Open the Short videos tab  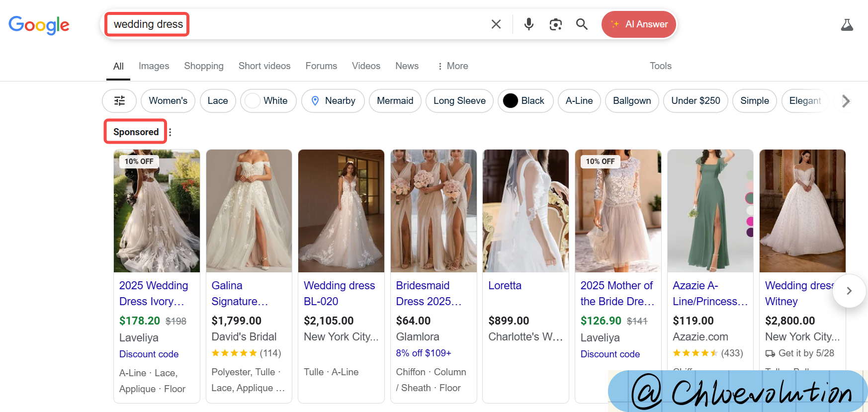tap(264, 66)
